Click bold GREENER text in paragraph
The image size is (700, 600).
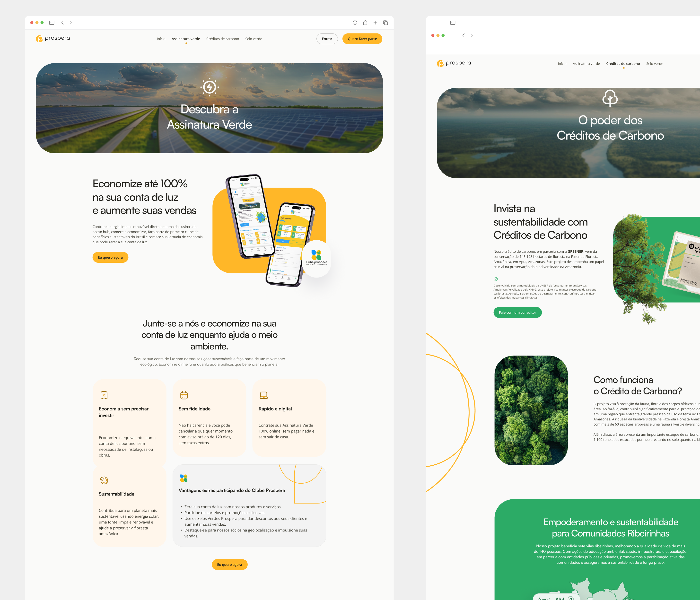coord(575,251)
